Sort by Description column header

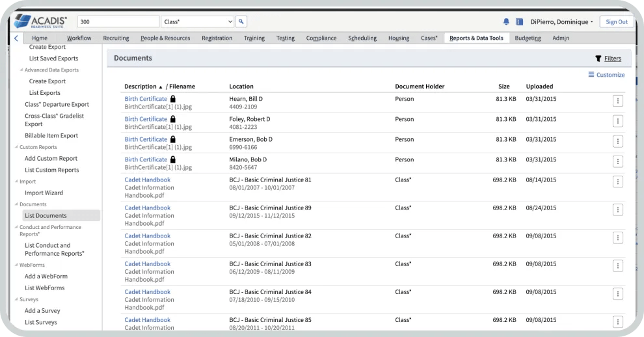point(141,87)
